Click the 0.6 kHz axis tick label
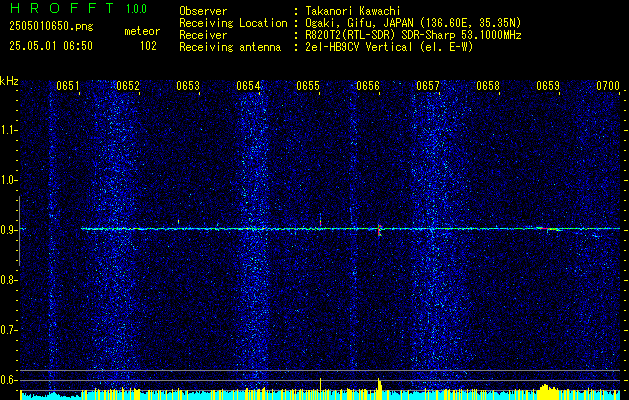 click(9, 380)
